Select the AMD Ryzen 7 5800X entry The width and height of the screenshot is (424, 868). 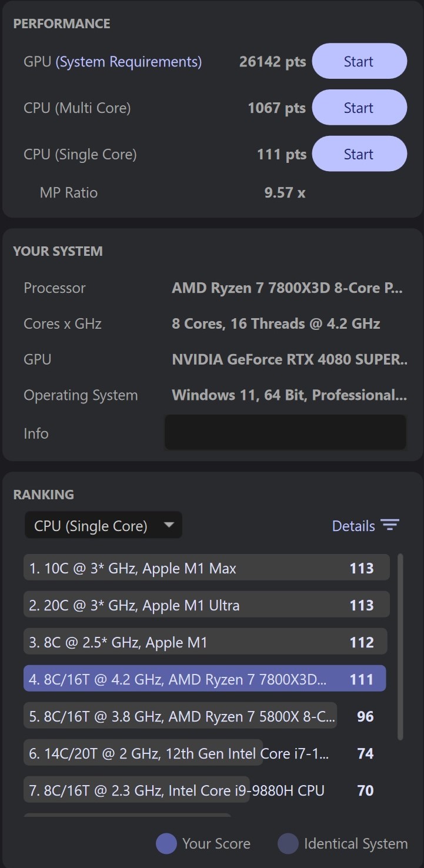[180, 716]
